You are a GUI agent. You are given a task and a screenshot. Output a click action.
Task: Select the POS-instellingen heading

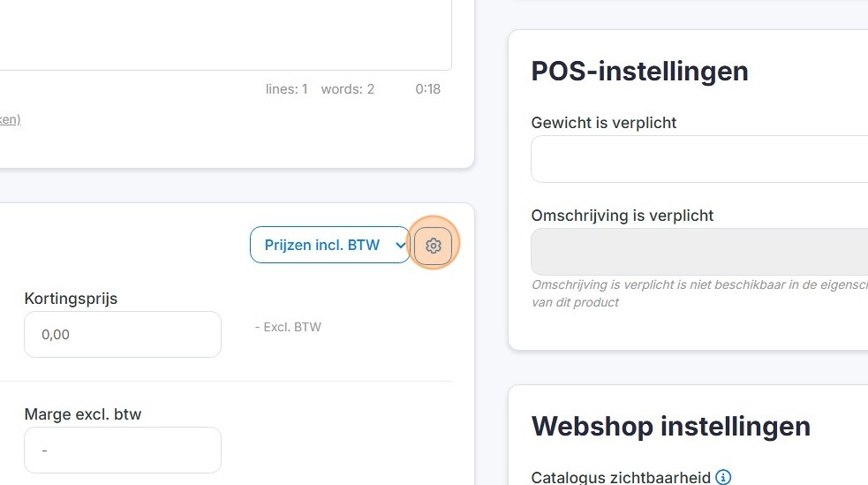(x=639, y=72)
